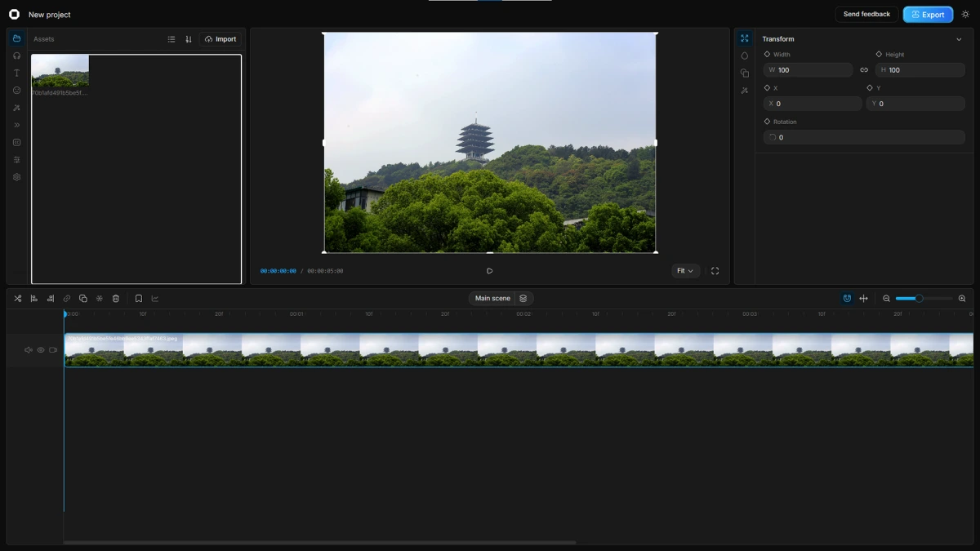Click the Y position input field

[x=916, y=104]
